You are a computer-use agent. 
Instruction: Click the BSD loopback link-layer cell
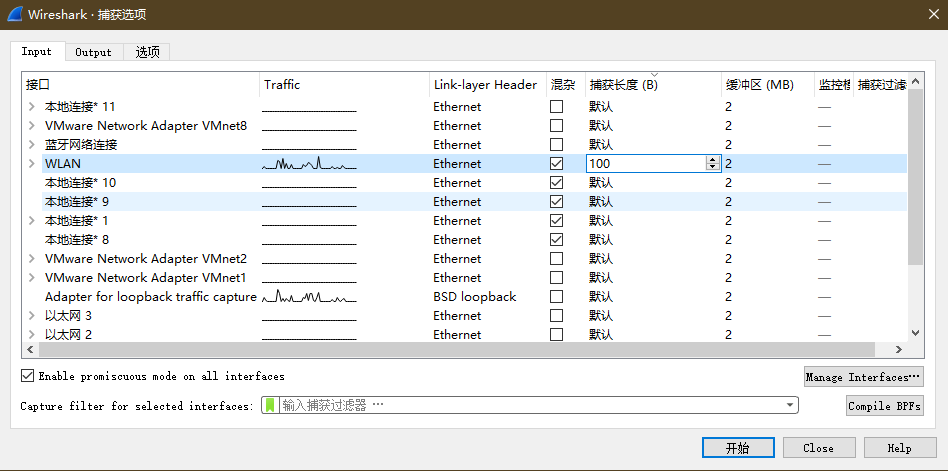(x=475, y=297)
